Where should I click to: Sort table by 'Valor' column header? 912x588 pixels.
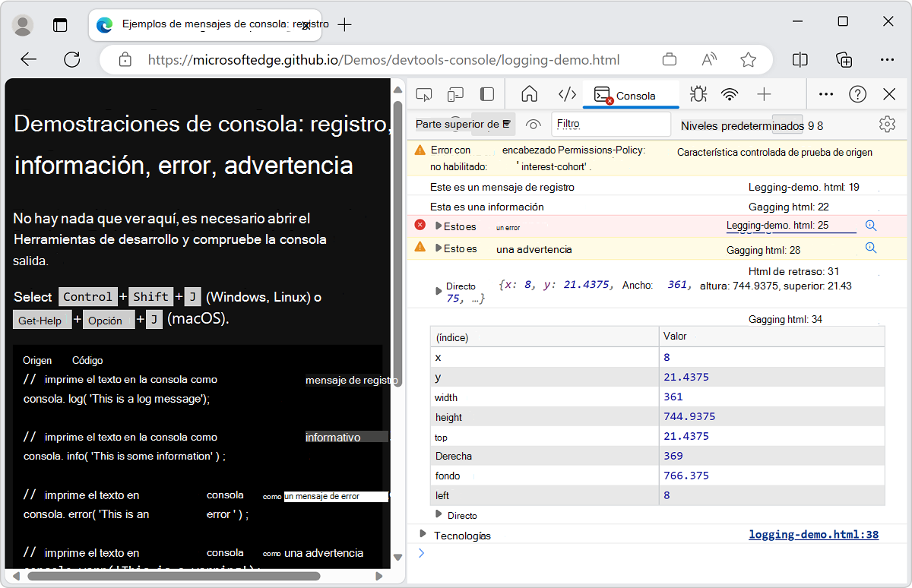(x=772, y=337)
